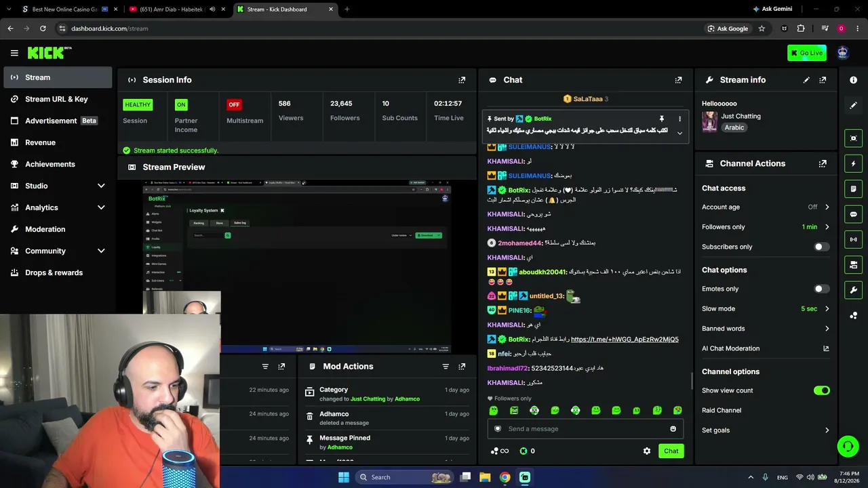Click Just Chatting link in Mod Actions
This screenshot has height=488, width=868.
(x=368, y=399)
